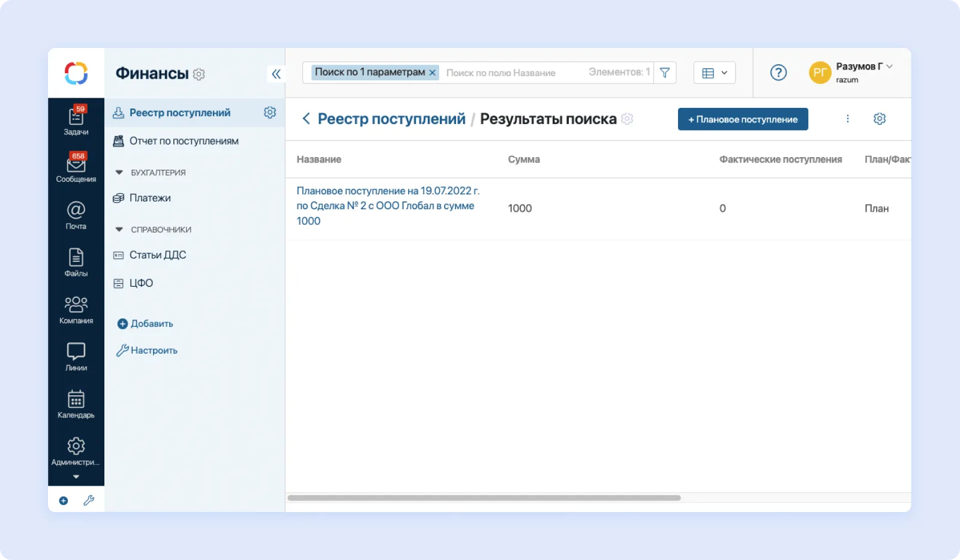Open Платежи in the side menu

point(150,198)
